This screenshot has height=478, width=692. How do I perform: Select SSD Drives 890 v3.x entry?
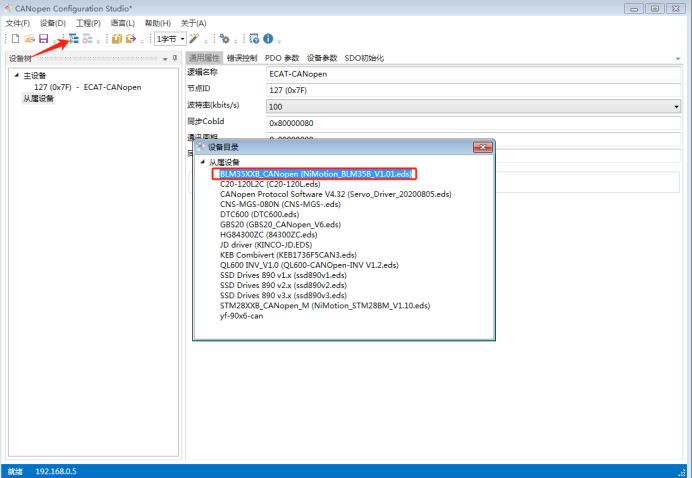[x=283, y=296]
